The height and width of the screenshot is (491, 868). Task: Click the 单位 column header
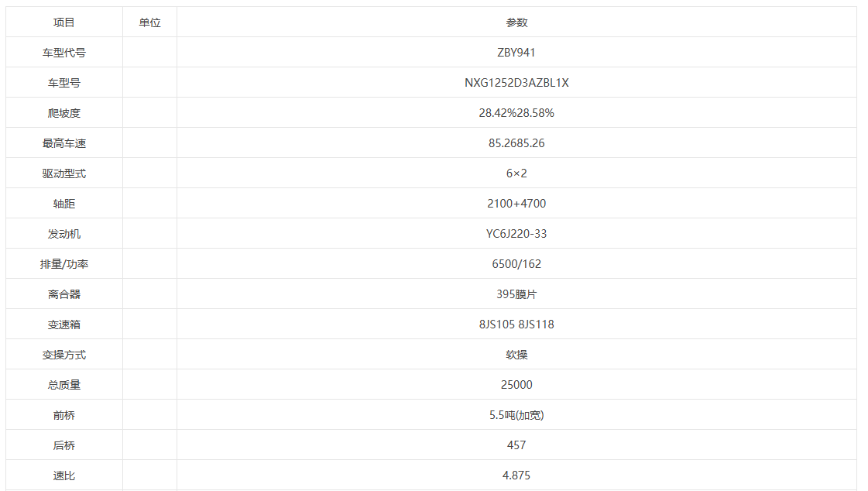pyautogui.click(x=149, y=22)
